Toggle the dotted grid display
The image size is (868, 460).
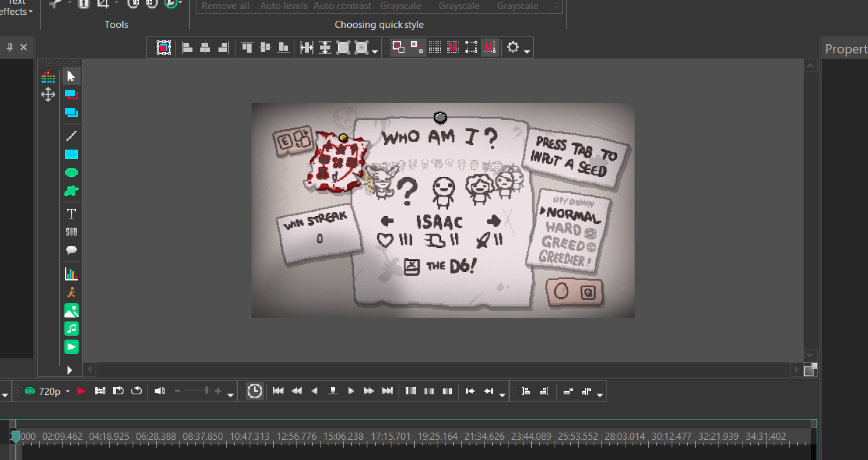435,47
